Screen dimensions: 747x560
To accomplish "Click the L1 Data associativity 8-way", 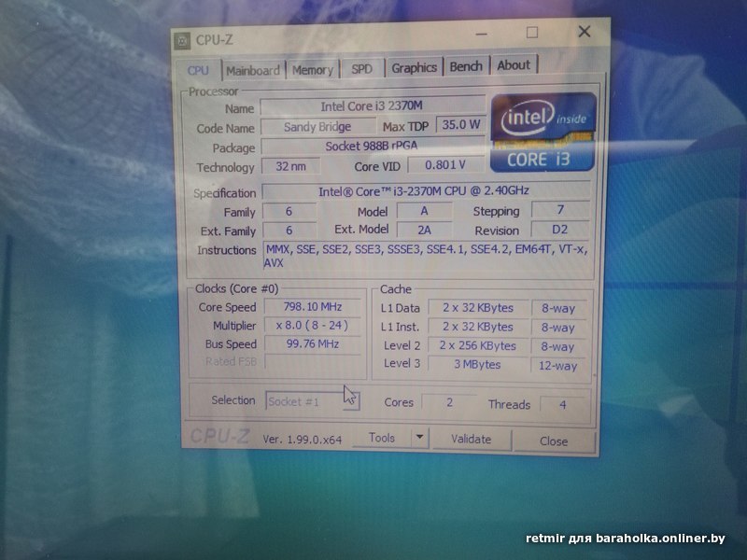I will point(558,309).
